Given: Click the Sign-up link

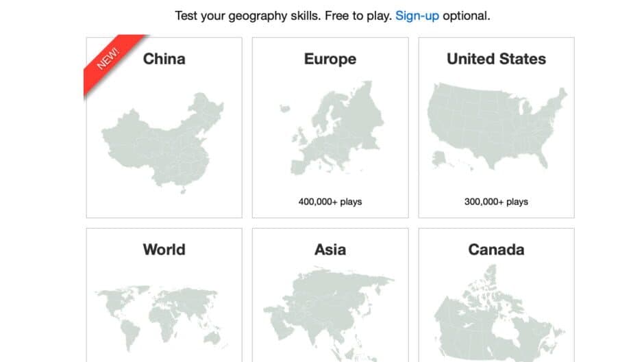Looking at the screenshot, I should point(417,16).
